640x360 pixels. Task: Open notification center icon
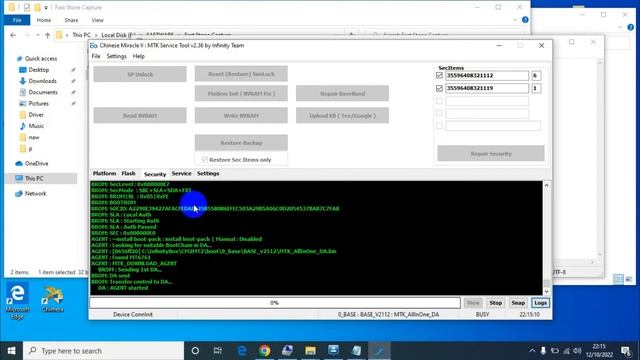[627, 351]
